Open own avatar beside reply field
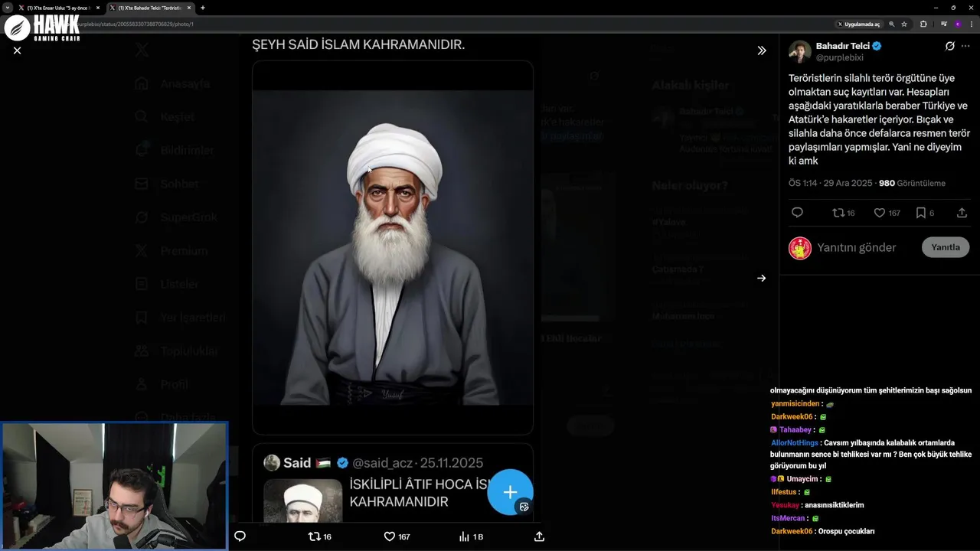This screenshot has width=980, height=551. pyautogui.click(x=800, y=248)
